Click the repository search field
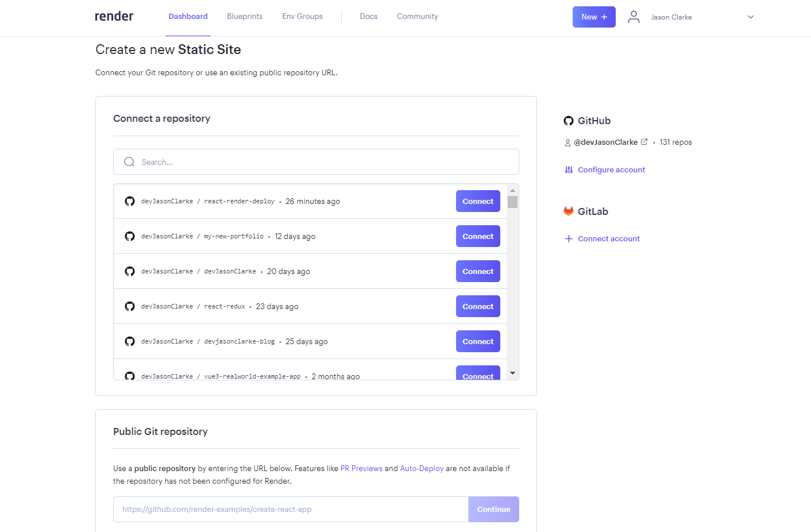This screenshot has width=811, height=532. coord(322,162)
